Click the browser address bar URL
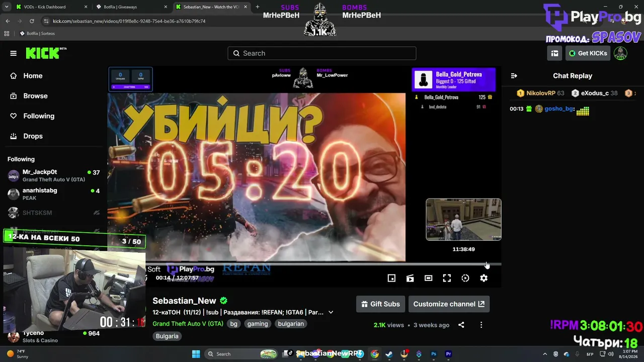The width and height of the screenshot is (644, 362). tap(129, 21)
